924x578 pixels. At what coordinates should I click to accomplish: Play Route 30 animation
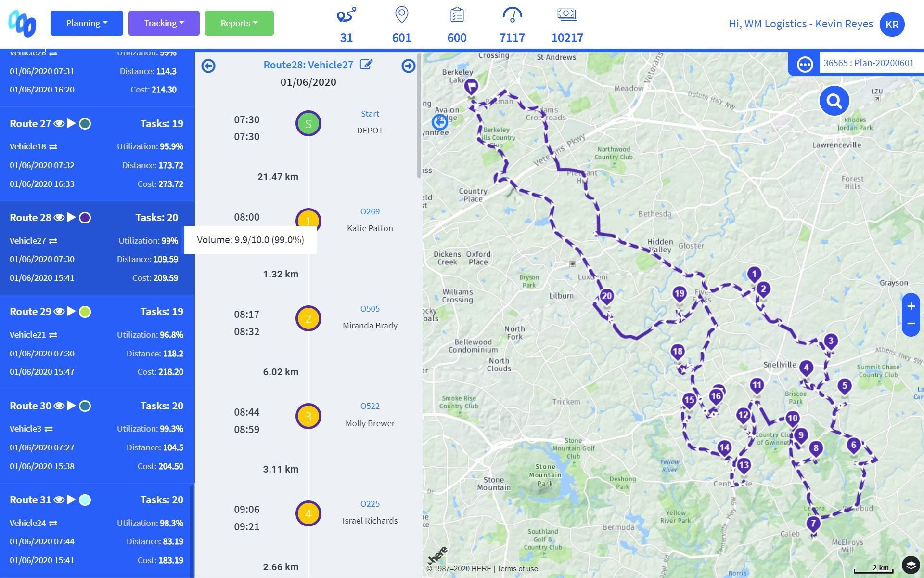(71, 406)
